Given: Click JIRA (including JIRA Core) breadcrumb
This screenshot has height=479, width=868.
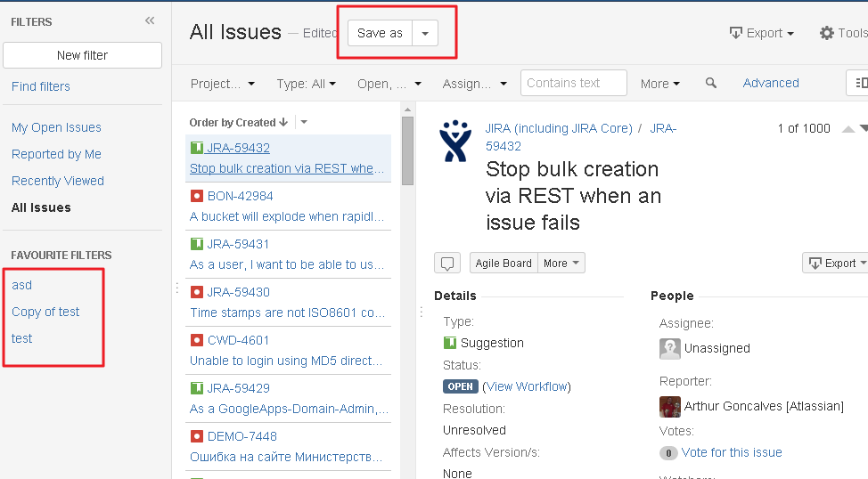Looking at the screenshot, I should (559, 128).
